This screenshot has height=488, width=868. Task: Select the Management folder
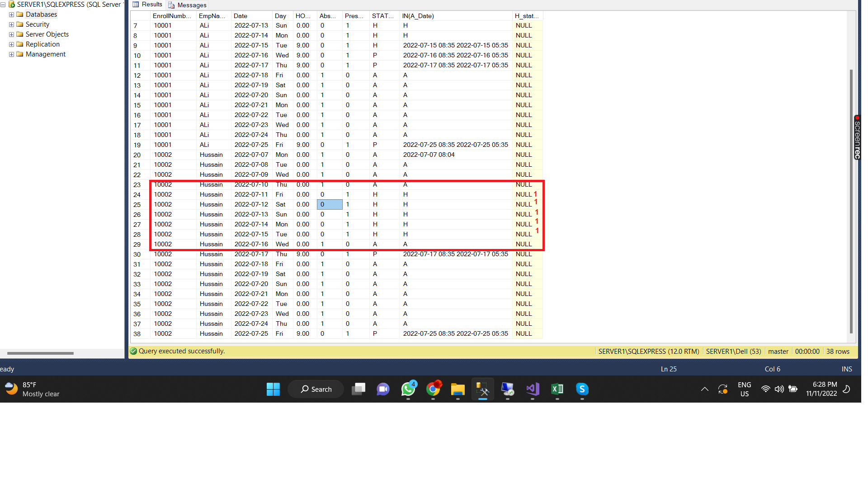pyautogui.click(x=45, y=54)
